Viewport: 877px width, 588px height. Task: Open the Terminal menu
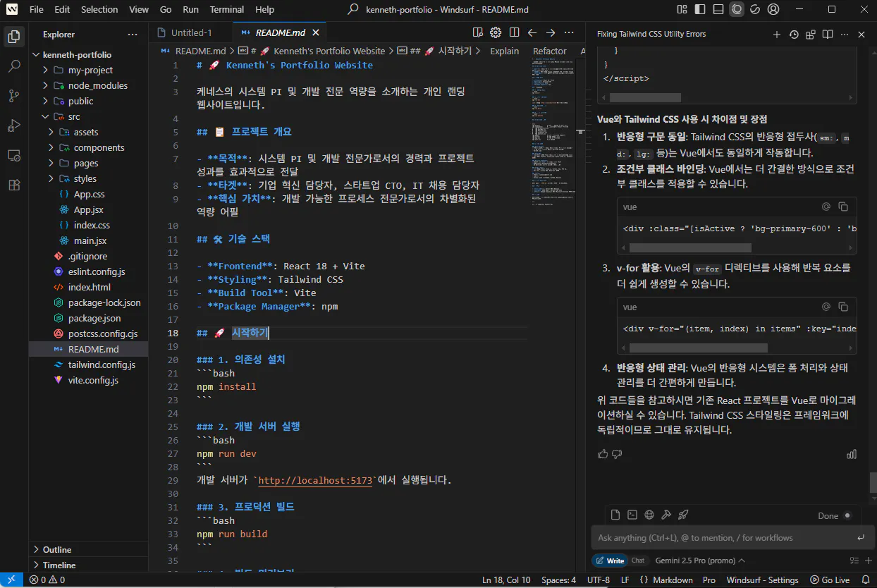pos(227,9)
